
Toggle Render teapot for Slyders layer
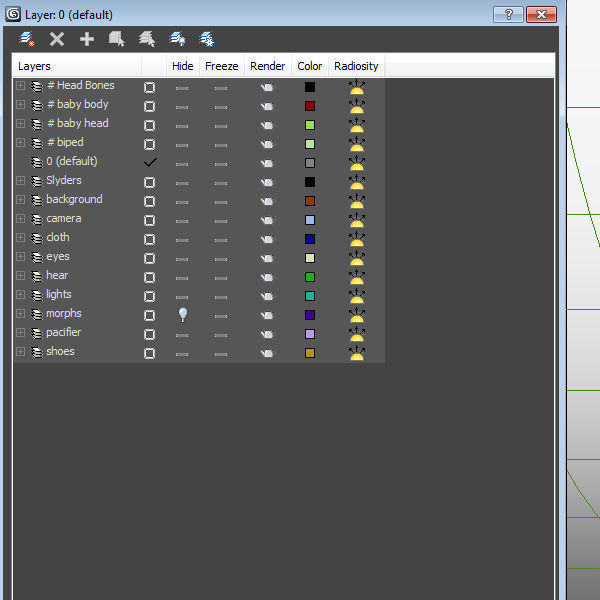pyautogui.click(x=267, y=182)
